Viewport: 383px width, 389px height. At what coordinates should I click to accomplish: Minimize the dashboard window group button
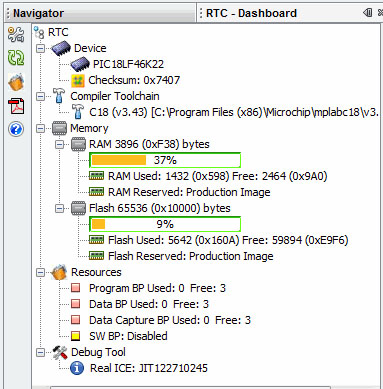(368, 13)
